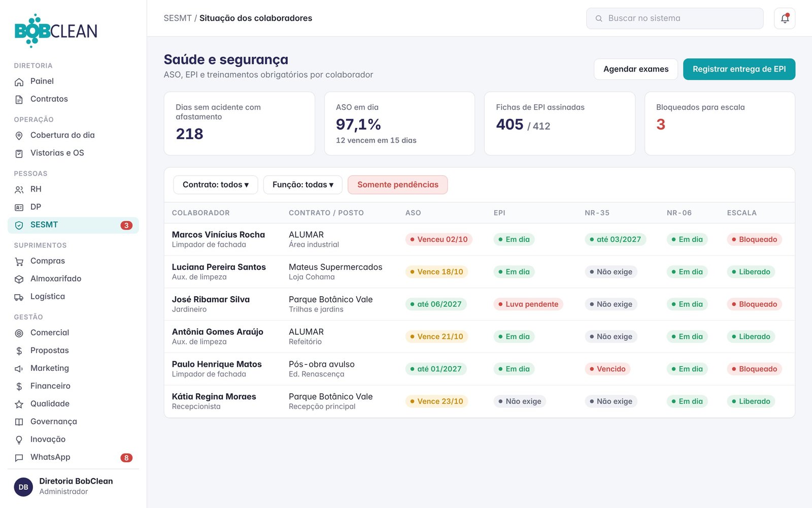812x508 pixels.
Task: Click the SESMT breadcrumb link
Action: click(178, 18)
